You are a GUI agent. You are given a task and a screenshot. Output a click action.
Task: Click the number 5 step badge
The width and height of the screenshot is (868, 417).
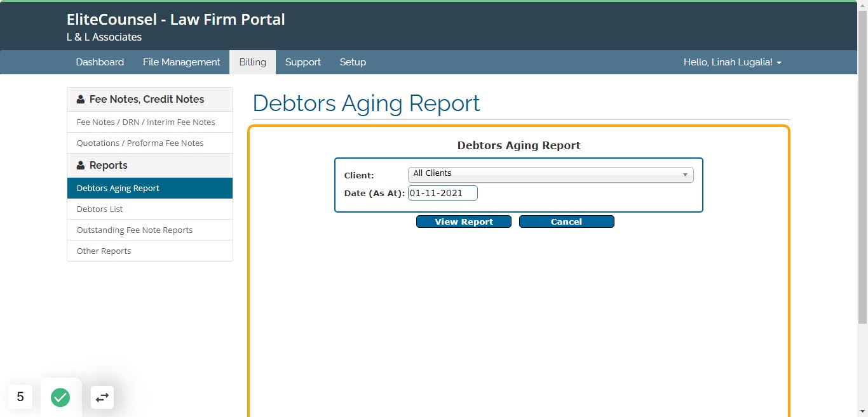coord(20,397)
